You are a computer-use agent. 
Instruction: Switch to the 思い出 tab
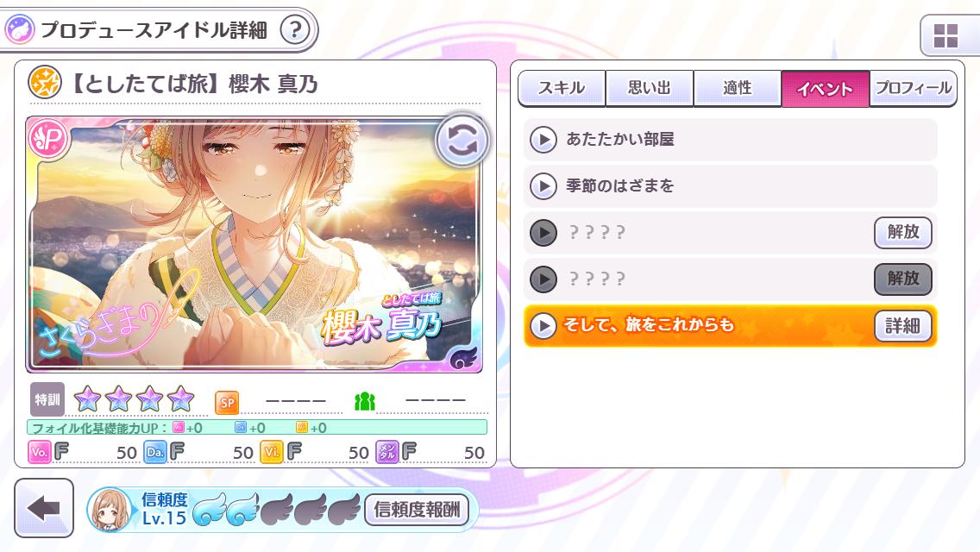(x=650, y=88)
